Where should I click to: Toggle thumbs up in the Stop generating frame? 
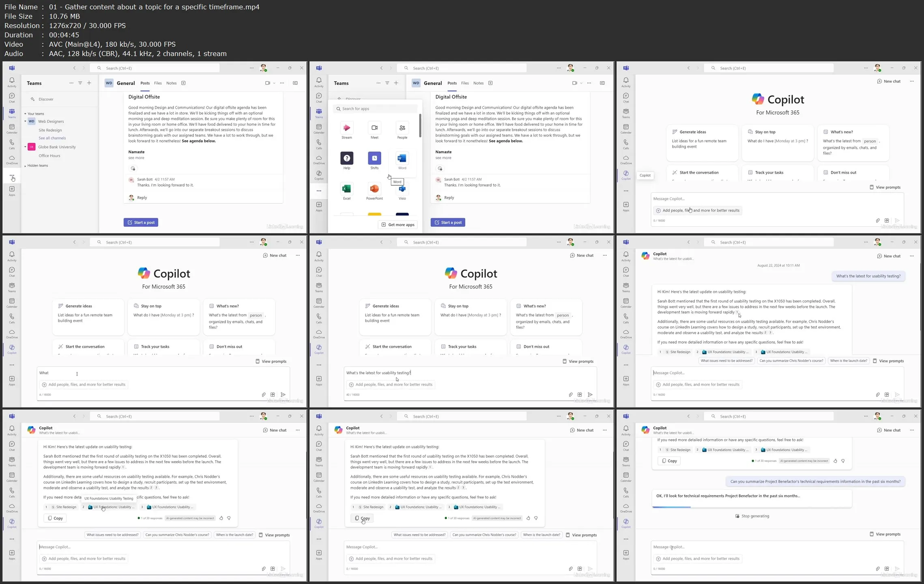click(x=835, y=461)
